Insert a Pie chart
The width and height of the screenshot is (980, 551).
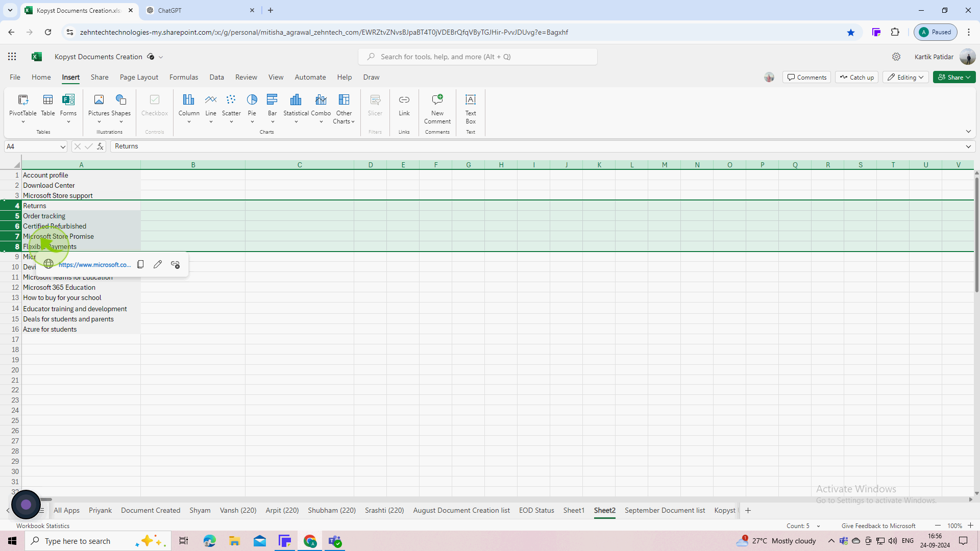point(252,108)
